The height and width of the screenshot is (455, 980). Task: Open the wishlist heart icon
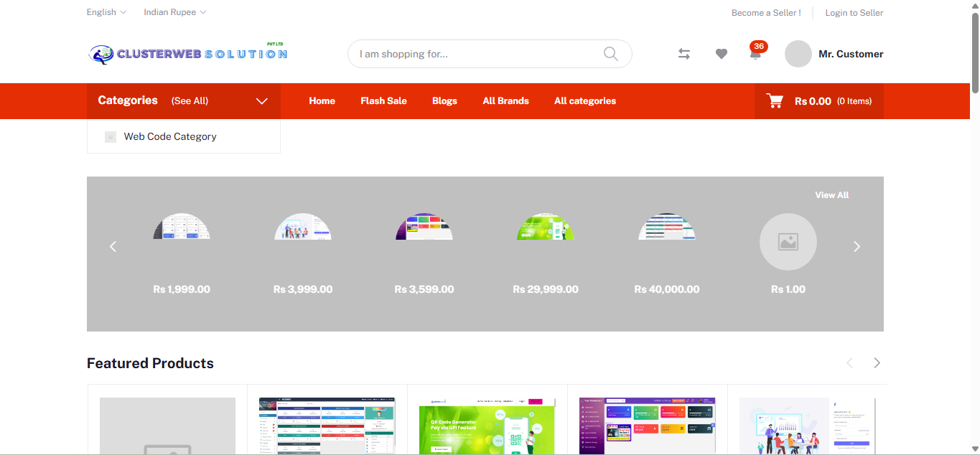(722, 54)
